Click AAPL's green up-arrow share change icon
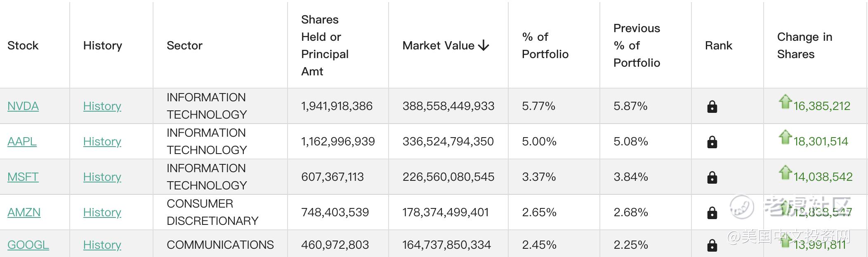This screenshot has height=257, width=868. (785, 137)
